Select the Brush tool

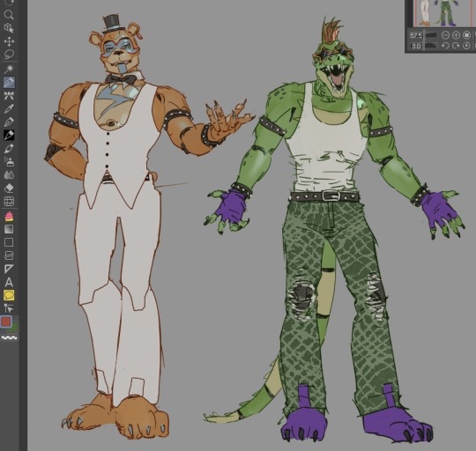pyautogui.click(x=9, y=149)
